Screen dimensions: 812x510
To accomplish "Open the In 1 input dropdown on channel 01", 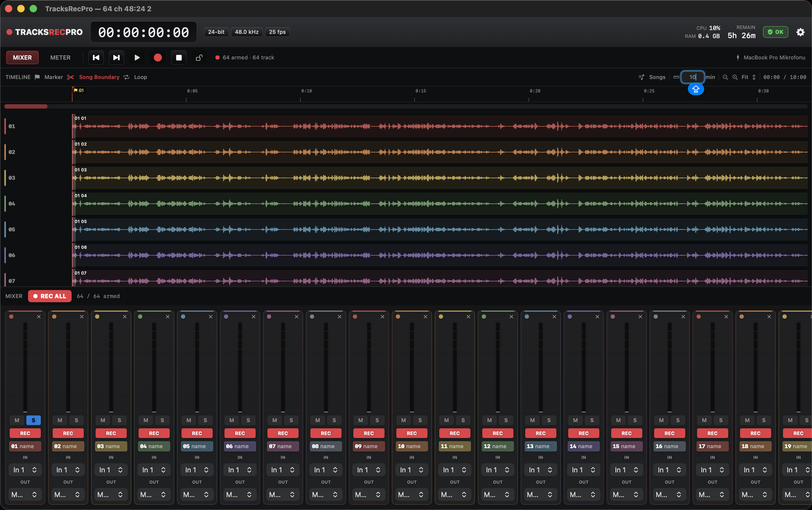I will pos(25,470).
